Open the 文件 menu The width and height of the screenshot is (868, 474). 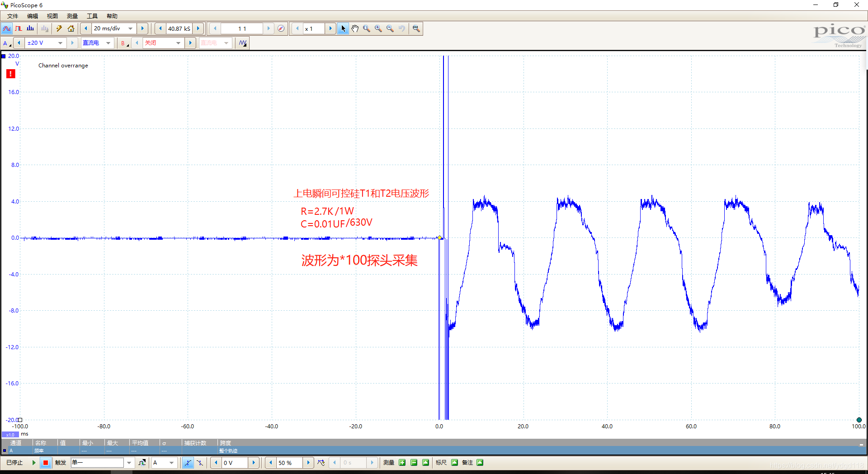point(13,16)
